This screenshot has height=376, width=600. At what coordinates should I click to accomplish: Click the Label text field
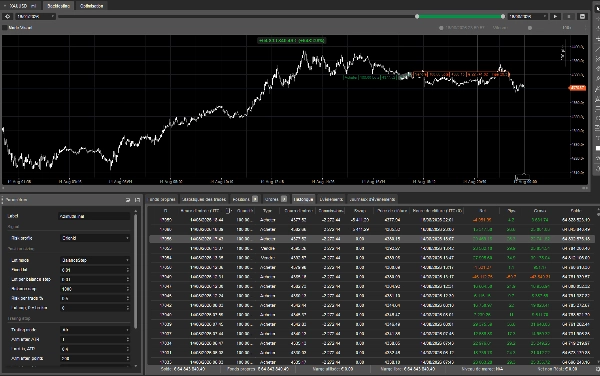point(94,216)
